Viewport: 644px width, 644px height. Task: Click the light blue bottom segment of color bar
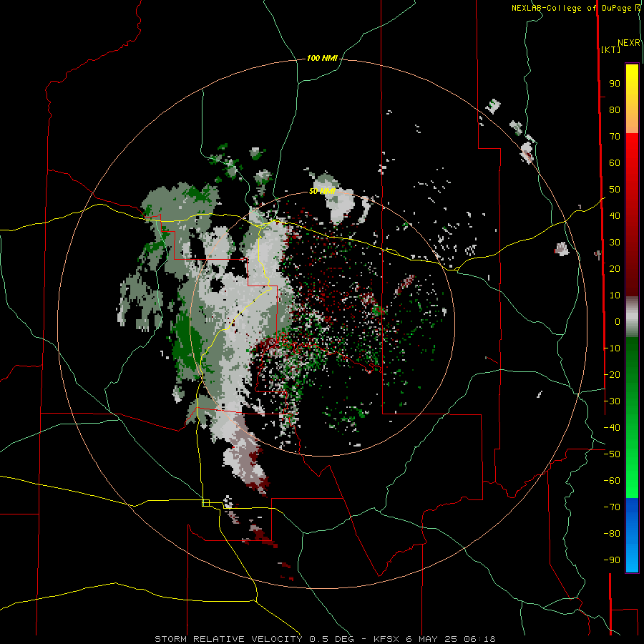coord(632,559)
